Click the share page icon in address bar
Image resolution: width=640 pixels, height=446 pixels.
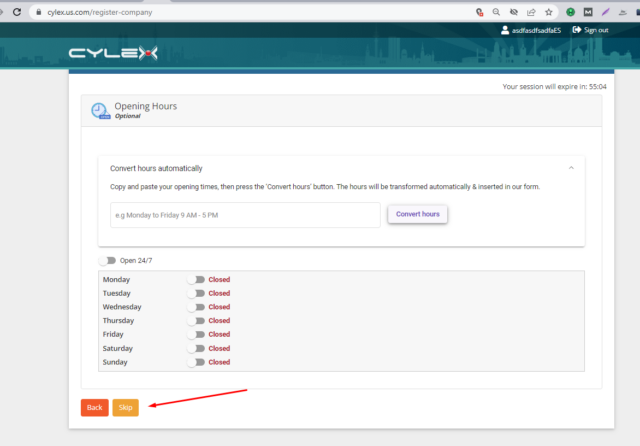[531, 12]
